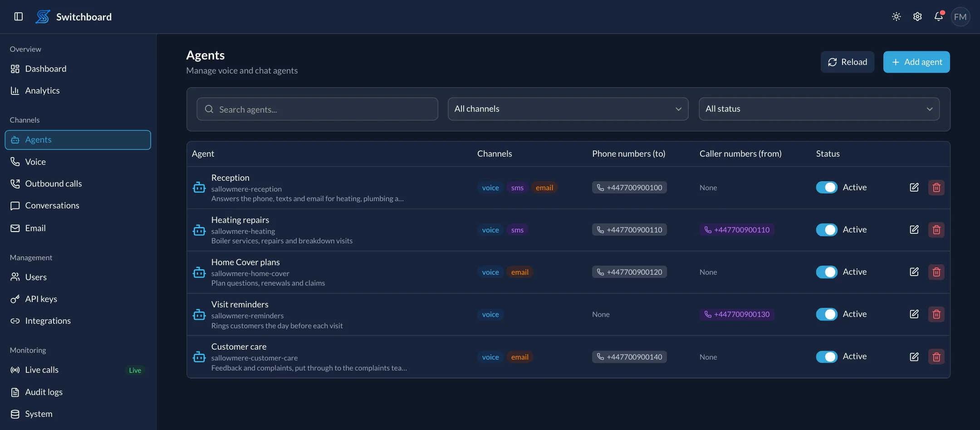
Task: Select Voice in the Channels section
Action: point(78,162)
